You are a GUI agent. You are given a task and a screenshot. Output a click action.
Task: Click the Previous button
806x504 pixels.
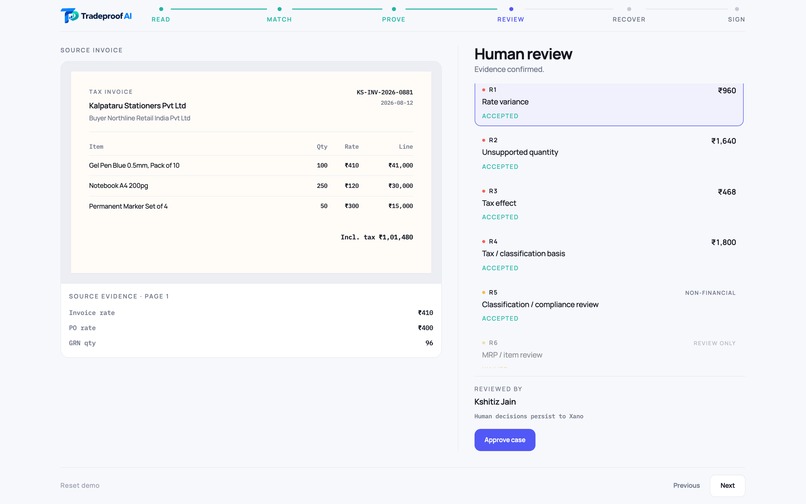tap(686, 485)
